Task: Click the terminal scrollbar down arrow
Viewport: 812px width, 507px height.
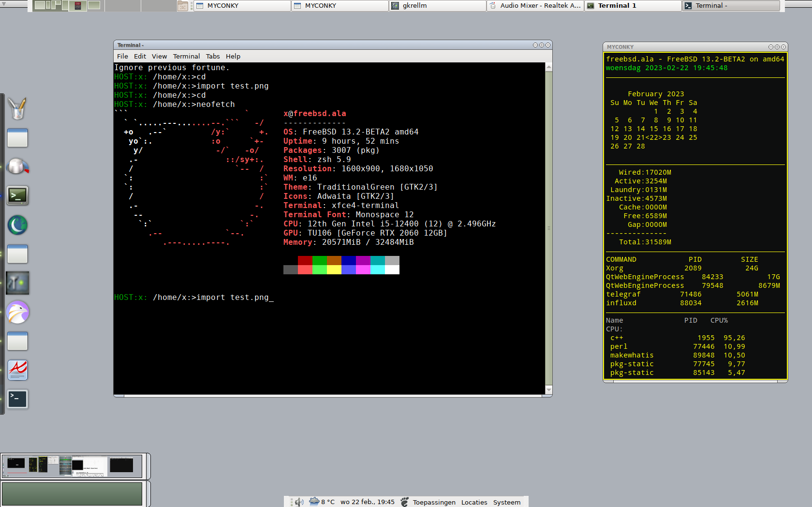Action: 548,389
